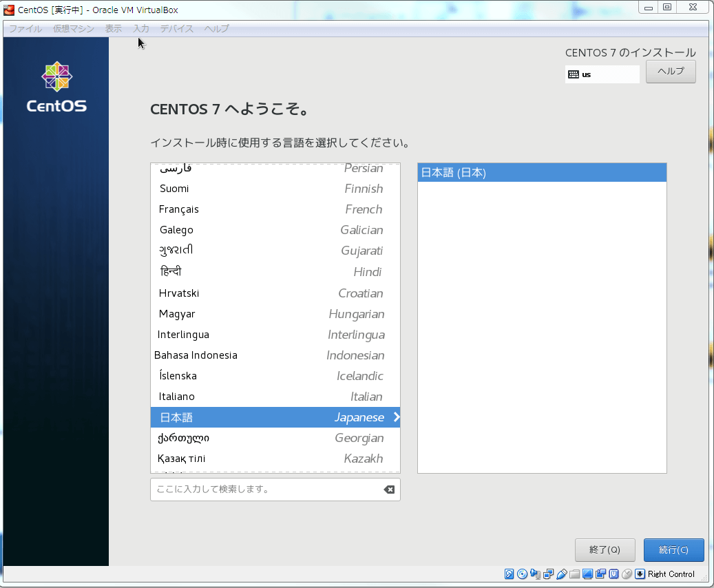Select 日本語 (日本) in the locale panel
This screenshot has height=588, width=714.
tap(542, 172)
